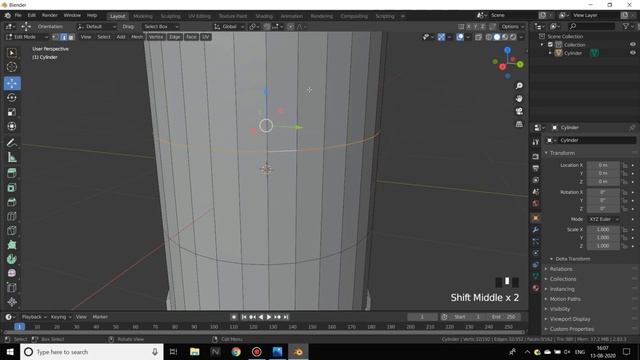Image resolution: width=640 pixels, height=360 pixels.
Task: Open the Edit Mode dropdown
Action: point(27,37)
